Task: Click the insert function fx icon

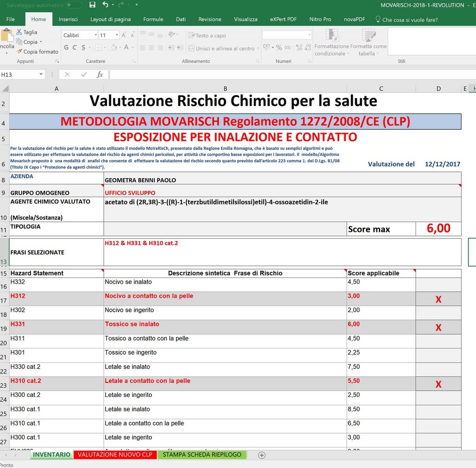Action: 100,74
